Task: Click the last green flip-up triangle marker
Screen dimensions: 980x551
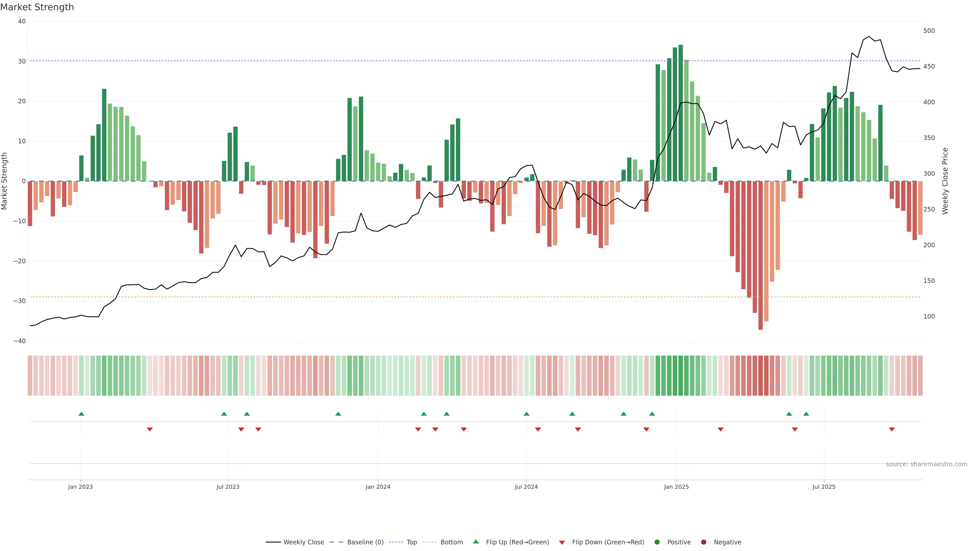Action: [806, 414]
